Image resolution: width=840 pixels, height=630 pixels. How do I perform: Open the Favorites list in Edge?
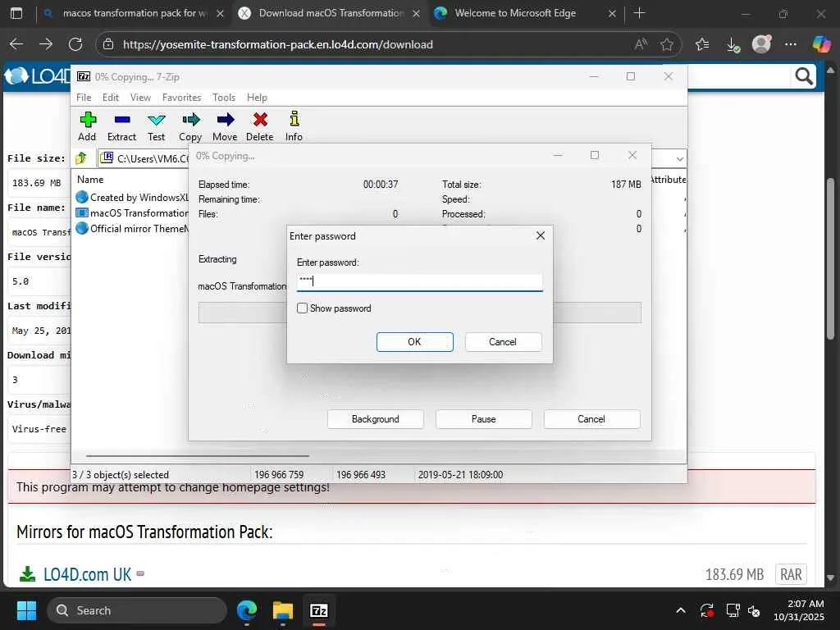click(x=702, y=44)
